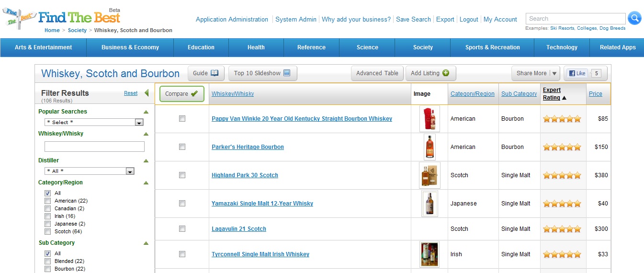This screenshot has height=273, width=644.
Task: Check the Scotch (64) filter
Action: pyautogui.click(x=47, y=231)
